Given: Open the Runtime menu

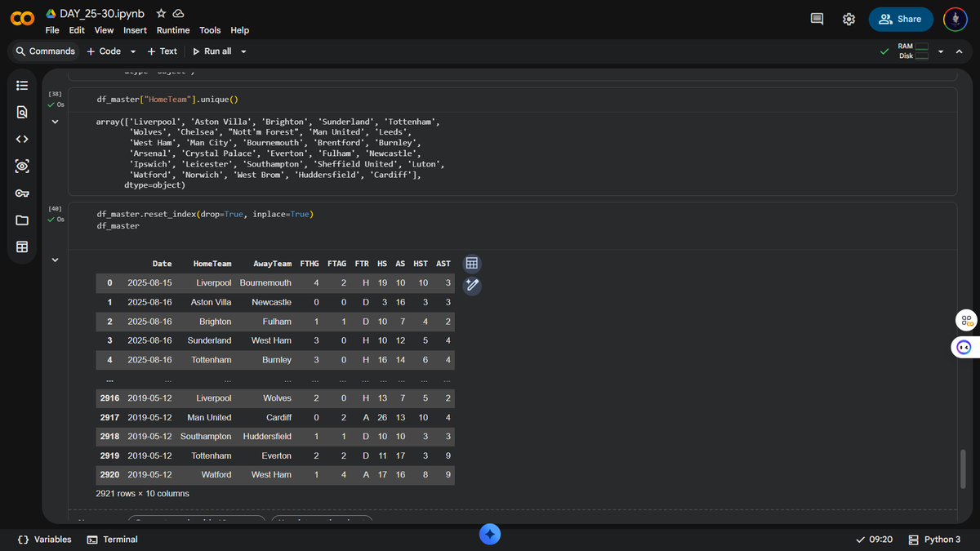Looking at the screenshot, I should coord(173,30).
